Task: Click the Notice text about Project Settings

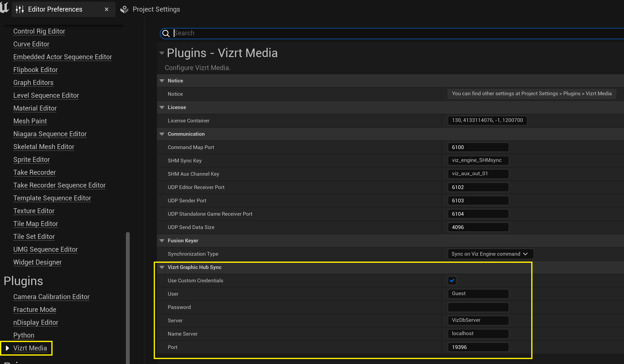Action: [532, 94]
